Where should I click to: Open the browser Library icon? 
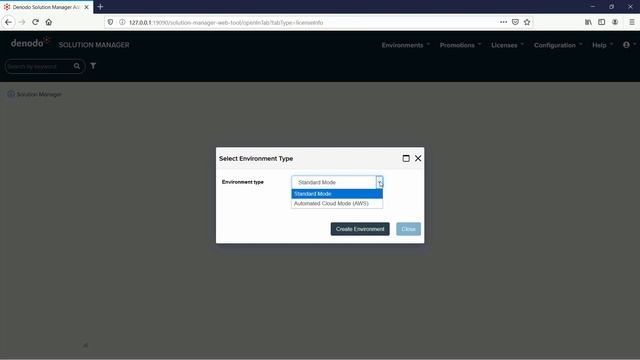[588, 22]
